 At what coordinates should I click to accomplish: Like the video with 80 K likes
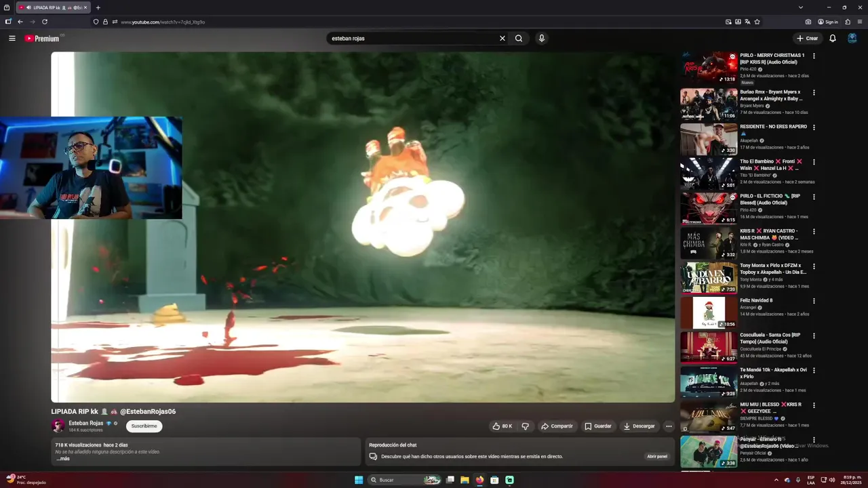click(x=502, y=426)
